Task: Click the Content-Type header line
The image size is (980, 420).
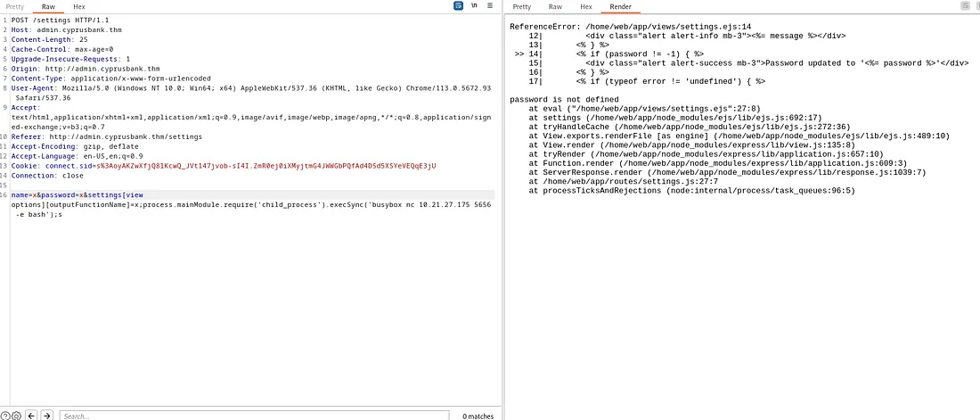Action: tap(110, 78)
